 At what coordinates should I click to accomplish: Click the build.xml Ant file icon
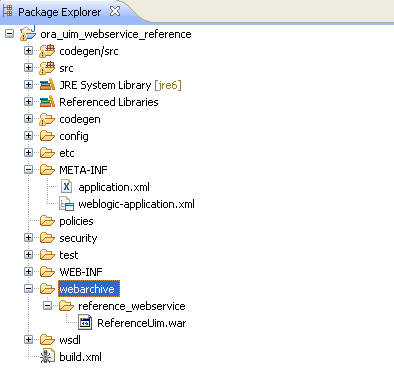(x=47, y=357)
